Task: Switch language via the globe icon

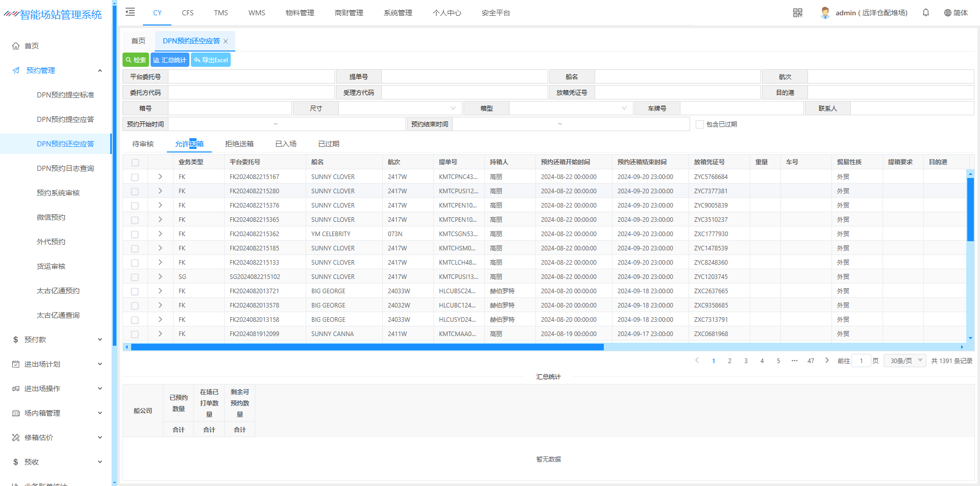Action: [947, 13]
